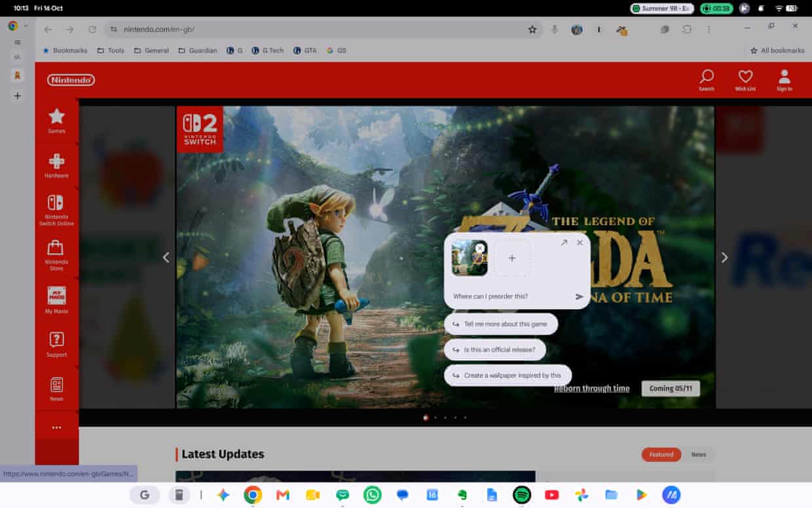Click the Bookmarks star item in bookmarks bar
This screenshot has height=508, width=812.
pos(65,50)
